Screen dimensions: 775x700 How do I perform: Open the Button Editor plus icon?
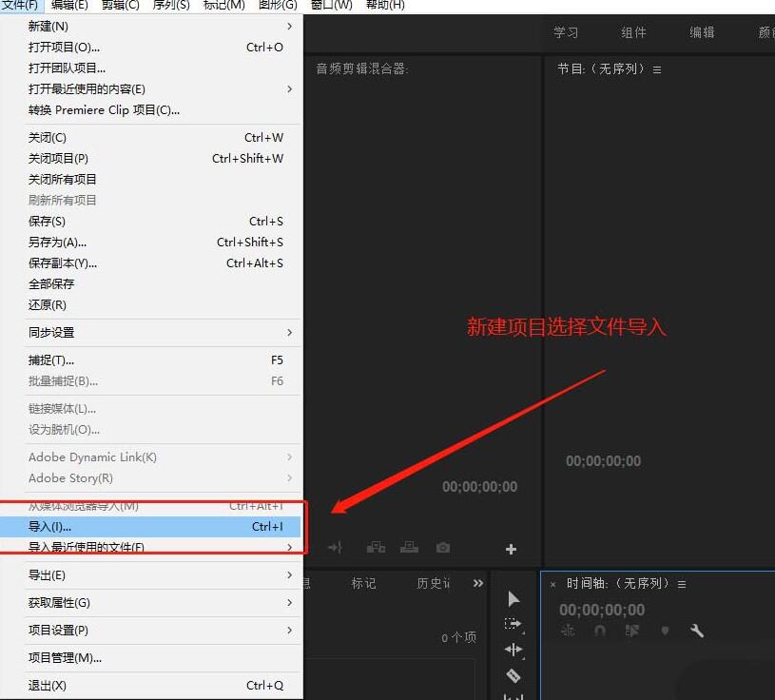coord(512,548)
